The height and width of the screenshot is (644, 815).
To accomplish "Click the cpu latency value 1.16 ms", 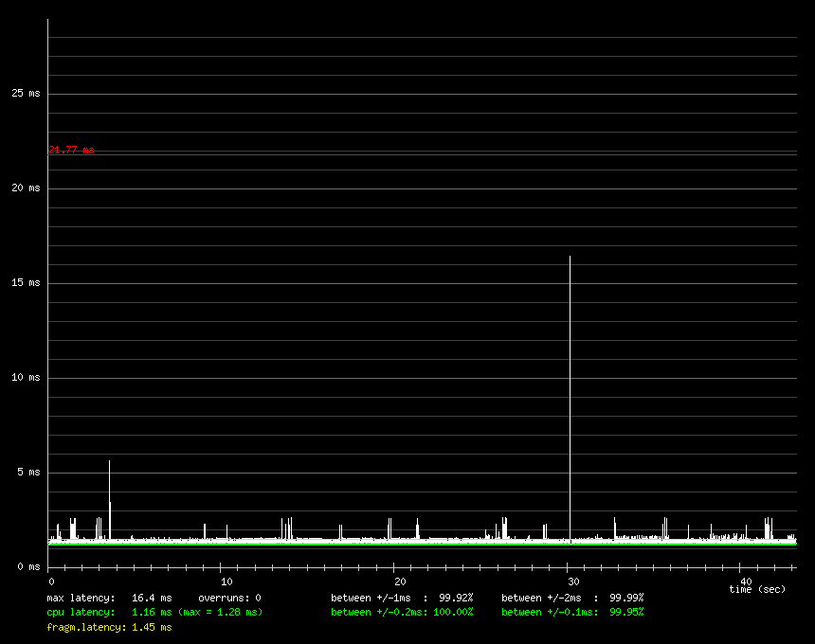I will (x=152, y=613).
